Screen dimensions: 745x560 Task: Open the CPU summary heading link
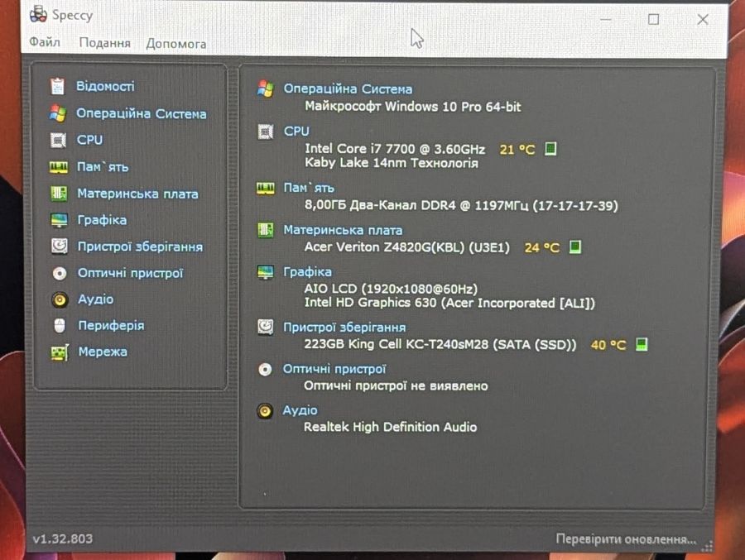pos(296,131)
